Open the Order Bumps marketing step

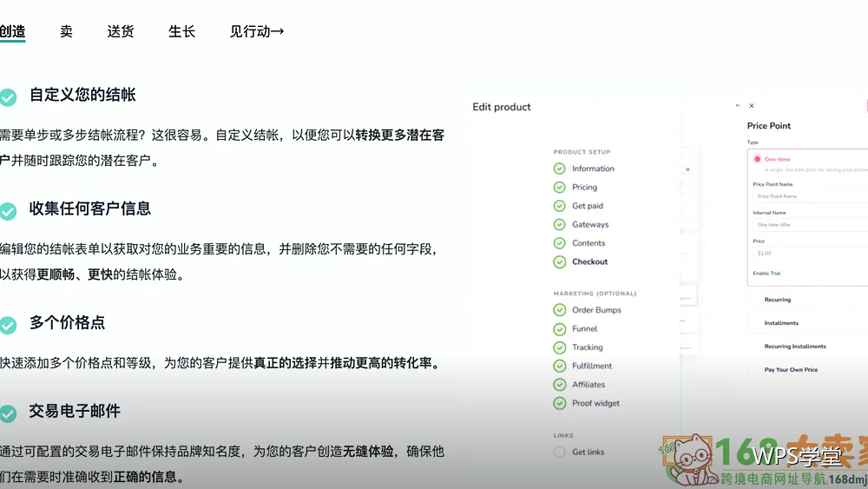coord(596,310)
